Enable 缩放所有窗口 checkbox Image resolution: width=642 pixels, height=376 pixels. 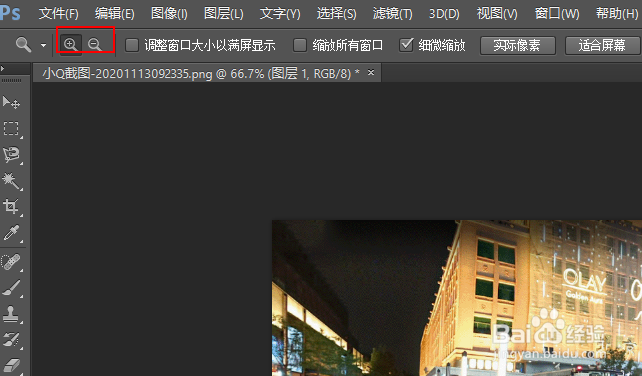(300, 45)
